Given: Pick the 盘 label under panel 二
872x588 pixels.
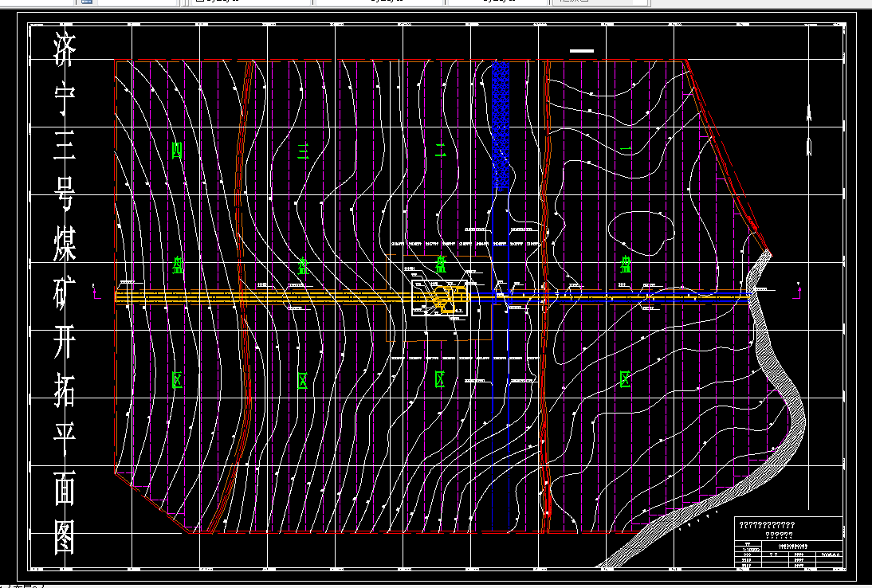Looking at the screenshot, I should click(x=441, y=265).
